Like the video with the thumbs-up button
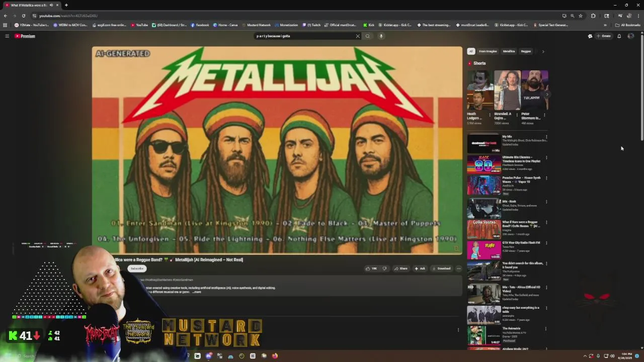This screenshot has width=644, height=362. point(371,268)
